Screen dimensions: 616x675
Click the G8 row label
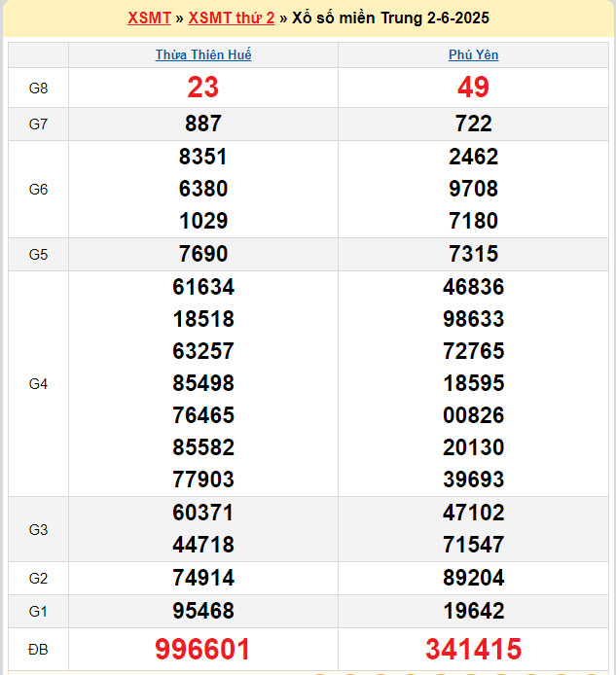tap(39, 89)
